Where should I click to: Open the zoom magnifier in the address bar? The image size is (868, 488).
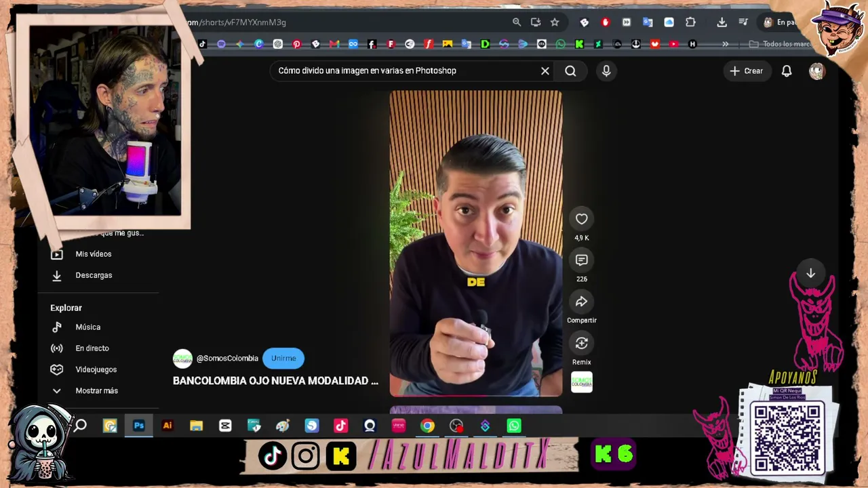tap(517, 22)
